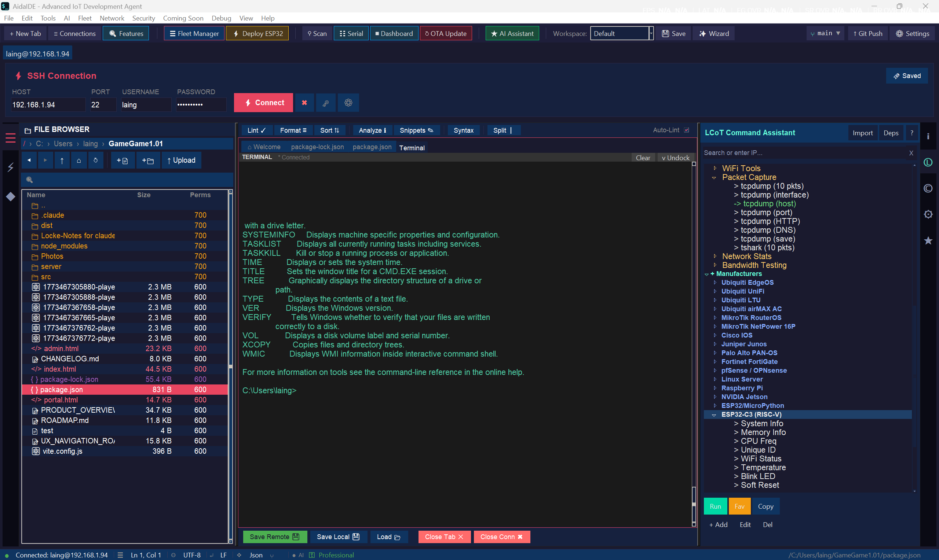The image size is (939, 560).
Task: Click the sun gear icon on right rail
Action: coord(928,214)
